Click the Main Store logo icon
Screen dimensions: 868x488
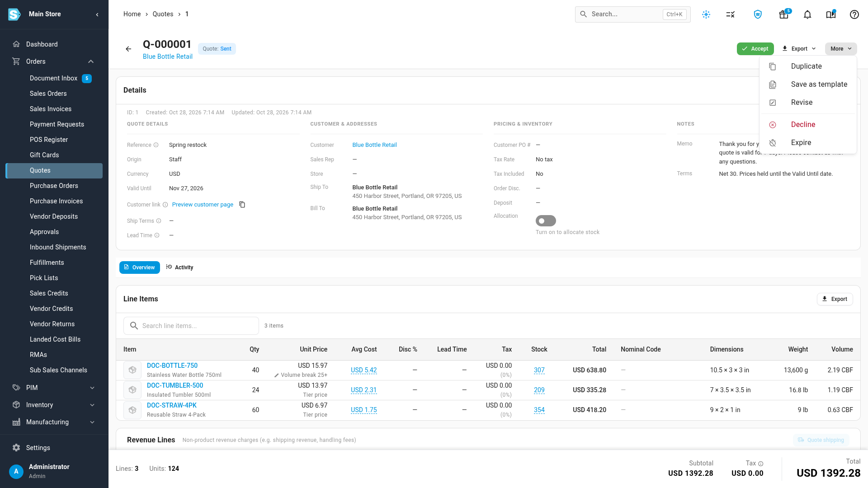(x=14, y=14)
